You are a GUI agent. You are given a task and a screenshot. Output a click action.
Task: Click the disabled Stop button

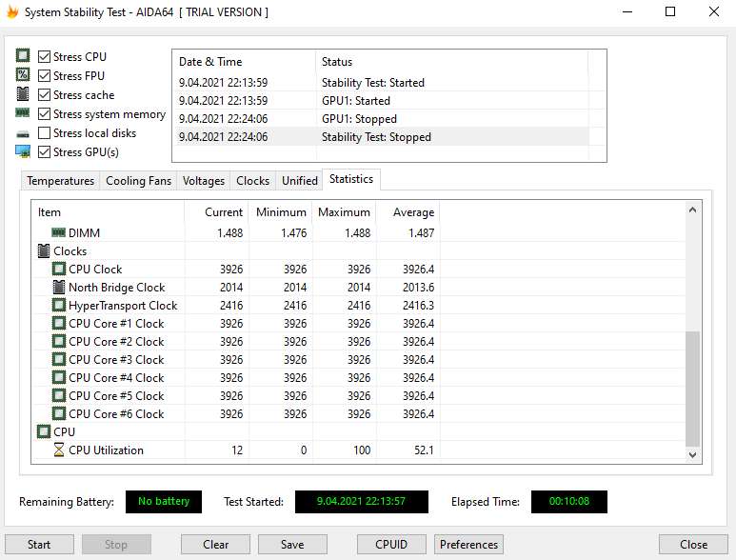tap(116, 544)
